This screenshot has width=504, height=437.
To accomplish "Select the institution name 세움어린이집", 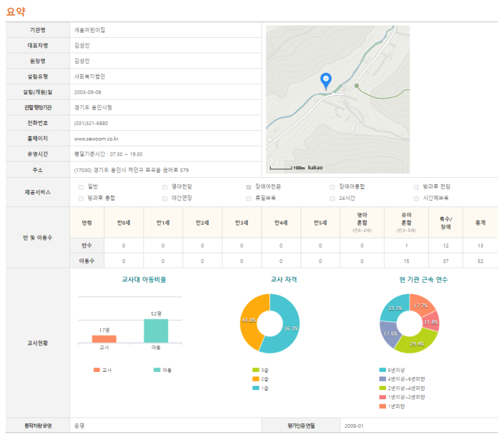I will [x=90, y=30].
